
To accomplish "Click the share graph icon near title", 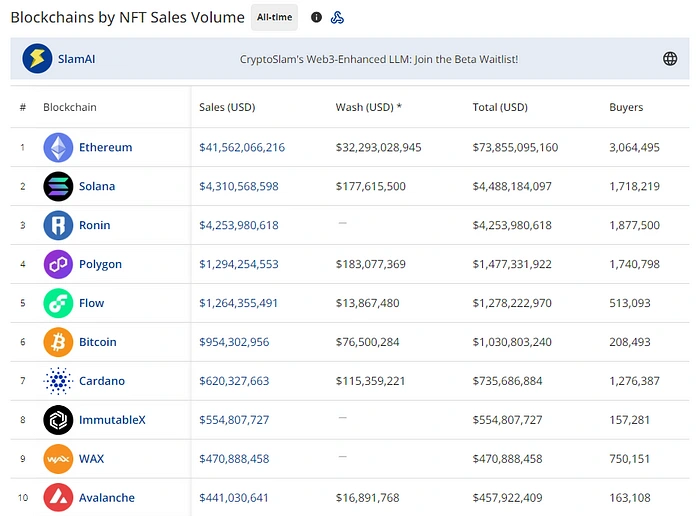I will click(338, 18).
